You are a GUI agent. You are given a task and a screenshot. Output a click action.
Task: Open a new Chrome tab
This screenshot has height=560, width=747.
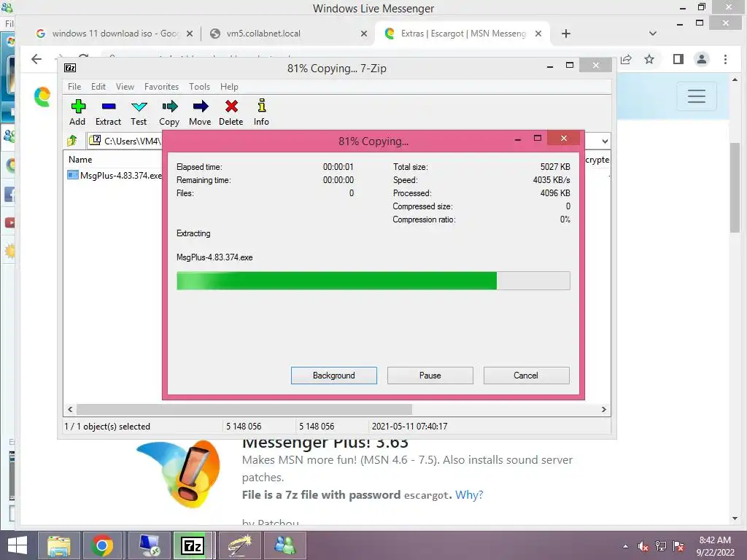(565, 34)
